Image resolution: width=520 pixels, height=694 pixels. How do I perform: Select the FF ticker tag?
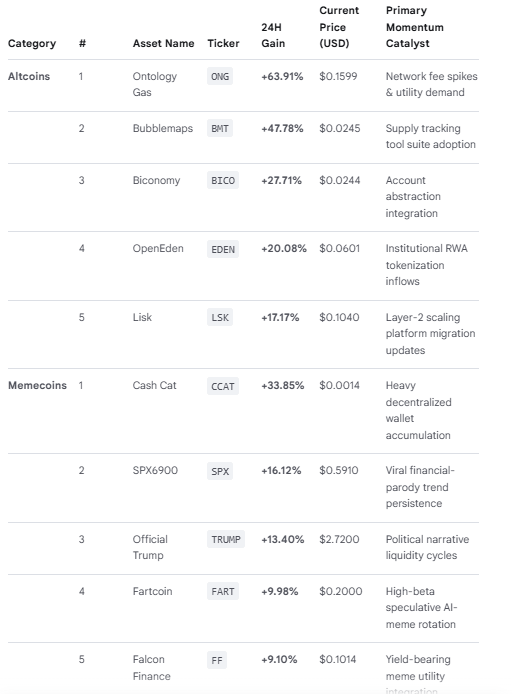tap(217, 660)
